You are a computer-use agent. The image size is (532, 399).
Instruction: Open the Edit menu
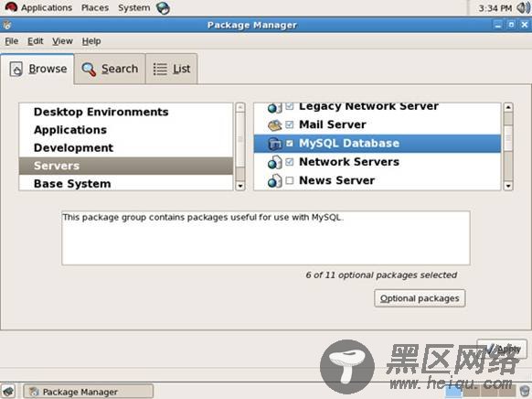36,41
